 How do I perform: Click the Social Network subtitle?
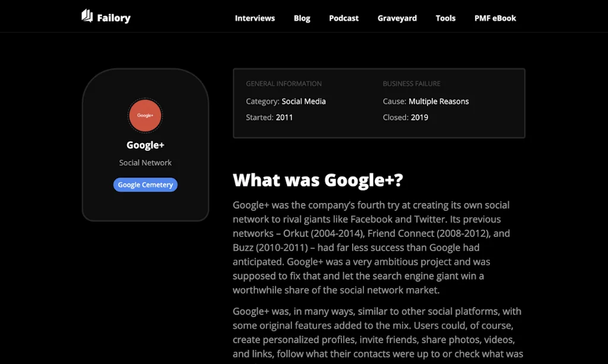coord(145,163)
